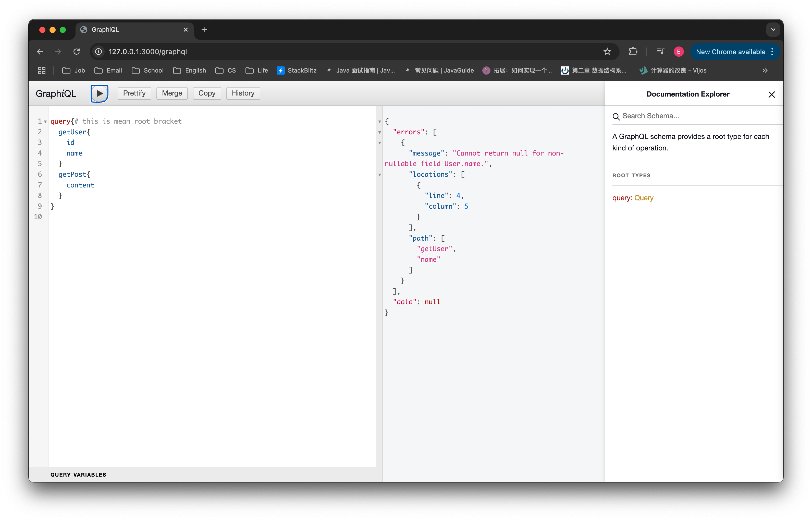This screenshot has width=812, height=520.
Task: Close the Documentation Explorer panel
Action: tap(771, 94)
